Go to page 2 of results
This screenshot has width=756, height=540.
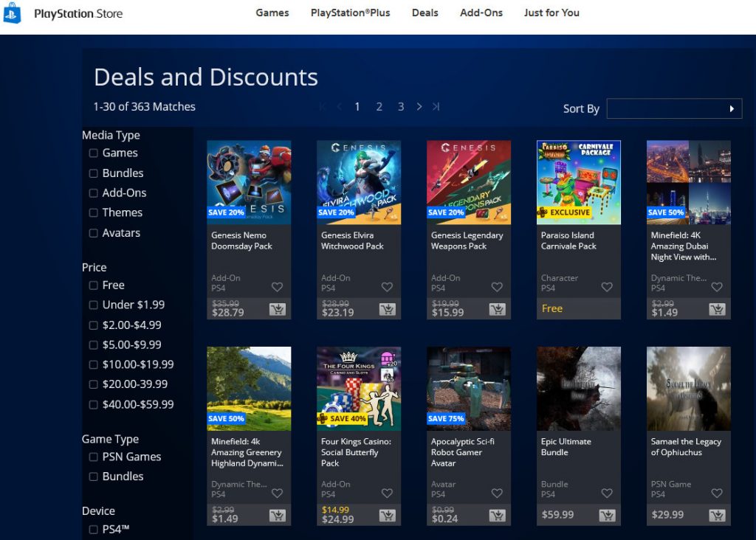[x=379, y=106]
